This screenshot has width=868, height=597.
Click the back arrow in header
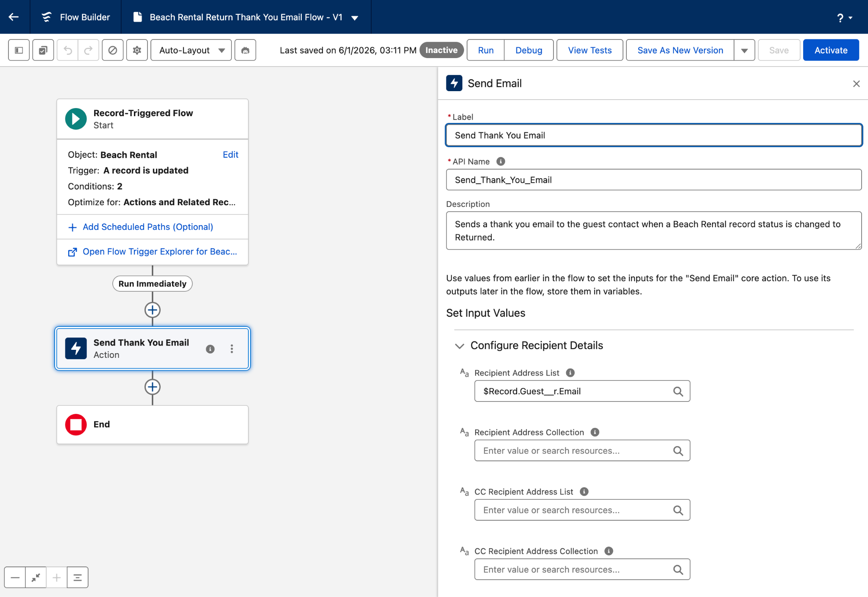tap(14, 17)
